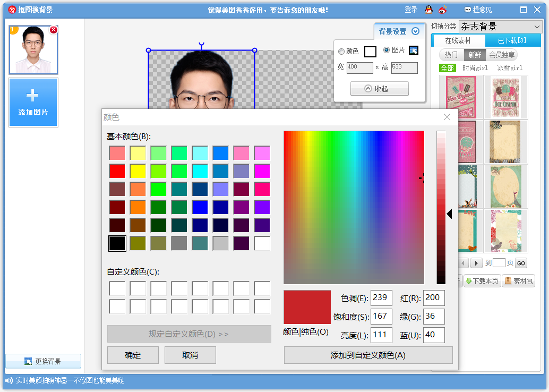Viewport: 549px width, 392px height.
Task: Go to previous materials page arrow
Action: click(463, 263)
